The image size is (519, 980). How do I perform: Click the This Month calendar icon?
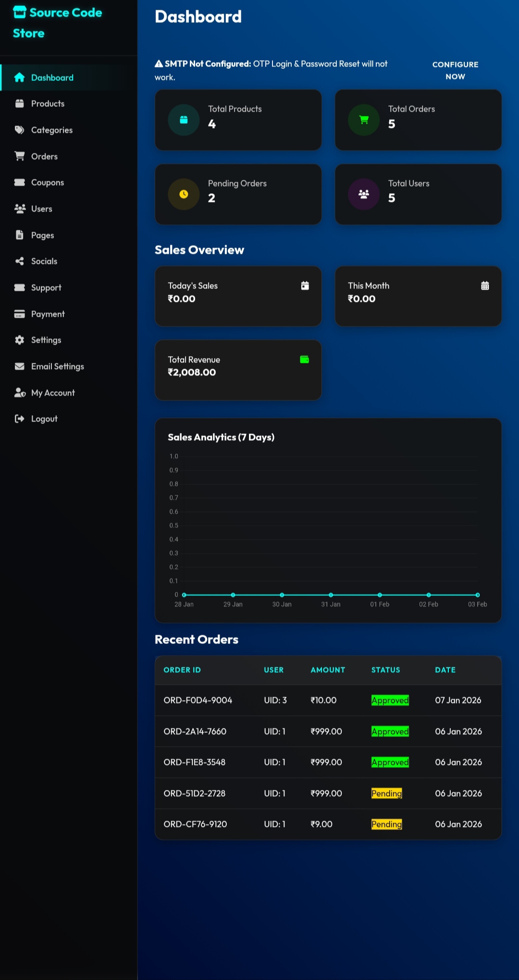point(485,285)
